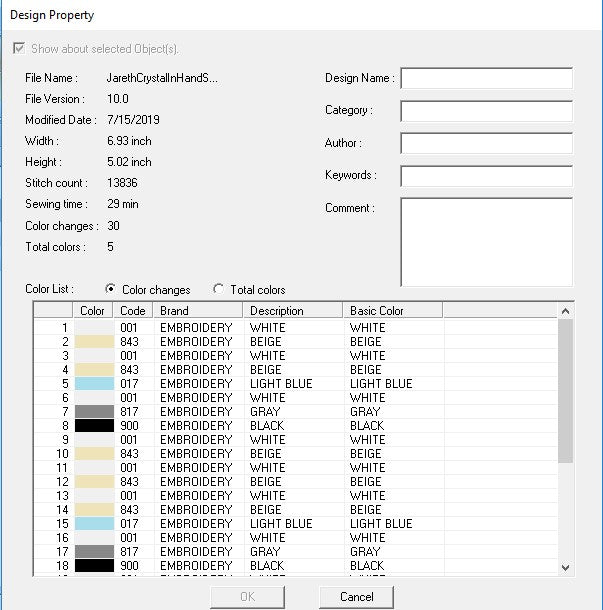
Task: Click the Basic Color column header
Action: point(393,311)
